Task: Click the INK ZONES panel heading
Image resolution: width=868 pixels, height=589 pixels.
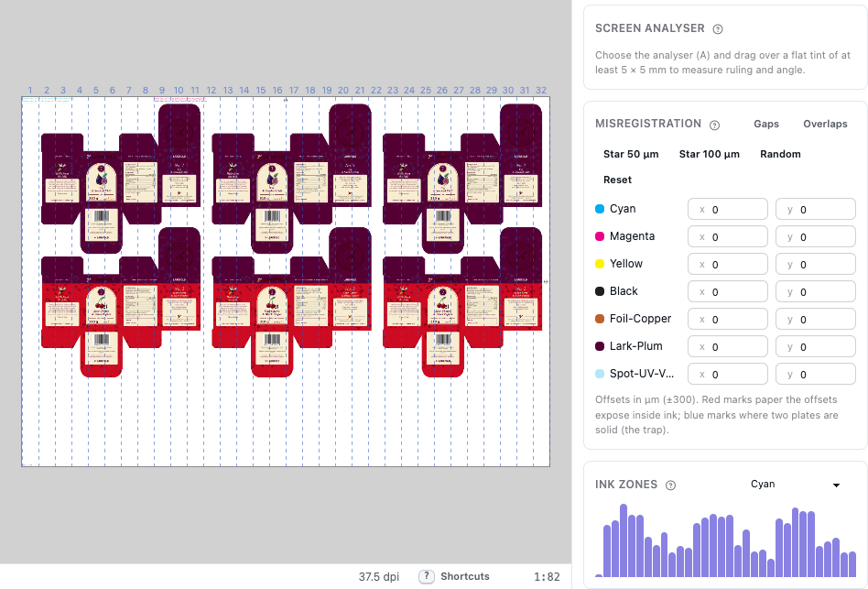Action: 626,485
